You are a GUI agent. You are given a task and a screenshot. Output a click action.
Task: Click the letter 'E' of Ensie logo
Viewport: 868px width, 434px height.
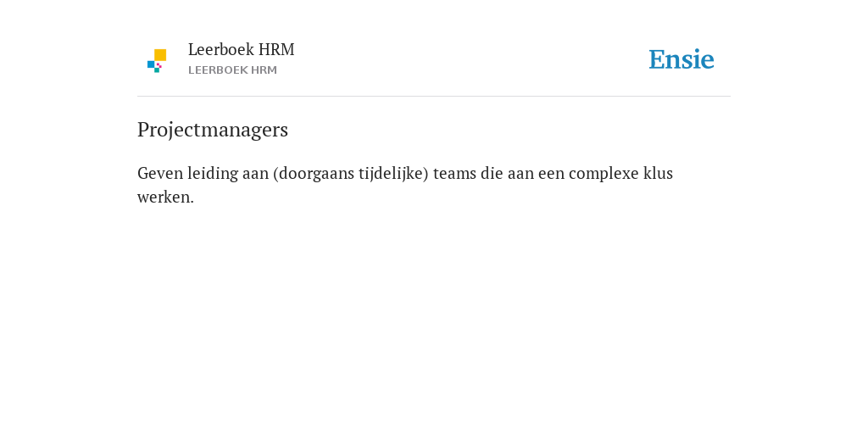pyautogui.click(x=657, y=59)
